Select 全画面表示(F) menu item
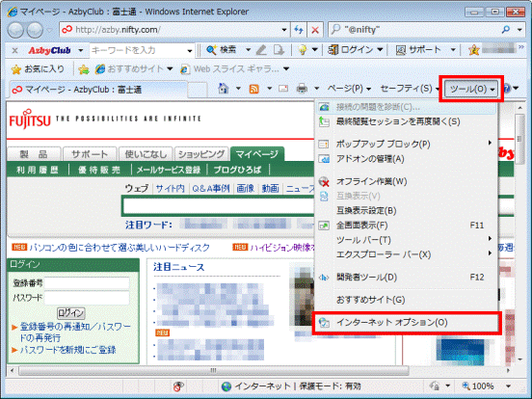 click(407, 226)
